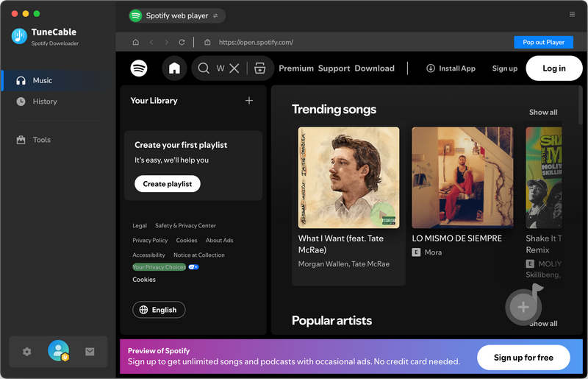Open the Accessibility link
This screenshot has height=379, width=588.
[x=148, y=255]
